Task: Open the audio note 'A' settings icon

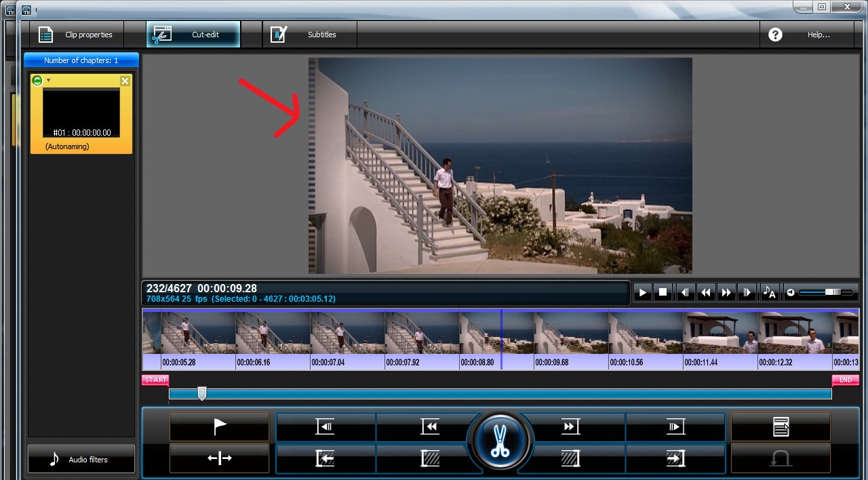Action: [769, 293]
